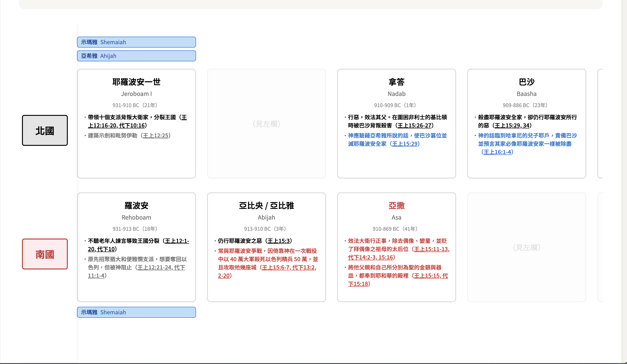Click the 羅波安 Rehoboam card title
Image resolution: width=627 pixels, height=364 pixels.
(x=136, y=206)
